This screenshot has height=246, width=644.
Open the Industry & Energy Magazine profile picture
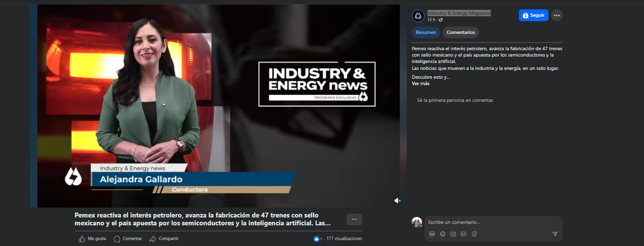click(418, 16)
